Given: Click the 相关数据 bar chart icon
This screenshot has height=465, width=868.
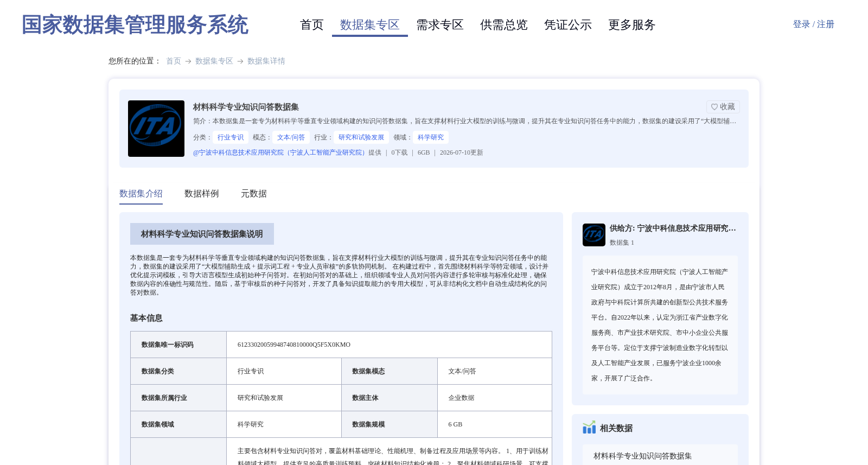Looking at the screenshot, I should click(589, 428).
